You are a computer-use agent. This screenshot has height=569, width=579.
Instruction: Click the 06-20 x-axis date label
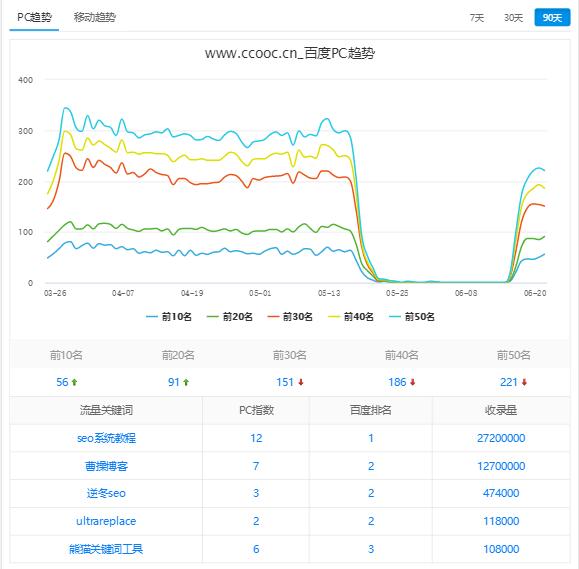pos(535,293)
